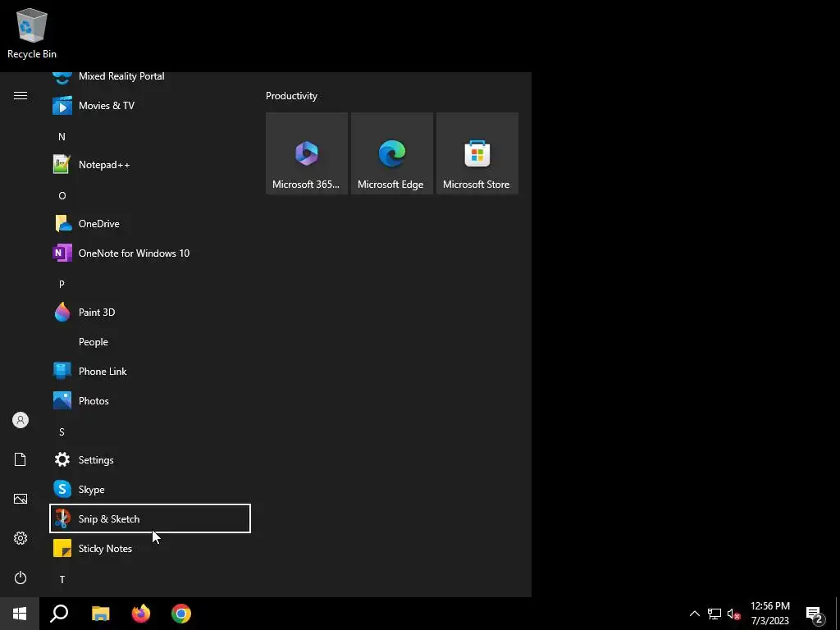Select the letter S section header
Image resolution: width=840 pixels, height=630 pixels.
point(62,431)
